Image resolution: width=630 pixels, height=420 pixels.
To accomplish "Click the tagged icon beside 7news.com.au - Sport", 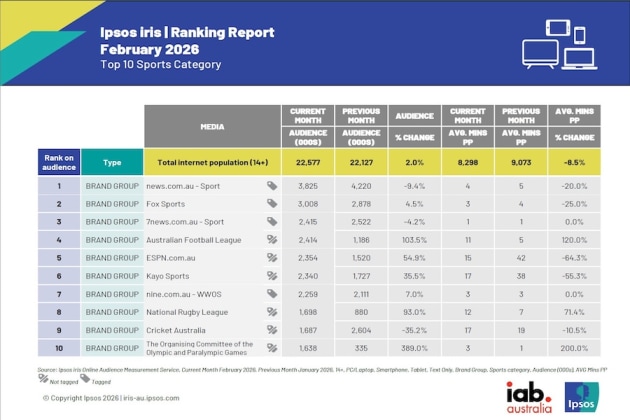I will click(x=272, y=221).
